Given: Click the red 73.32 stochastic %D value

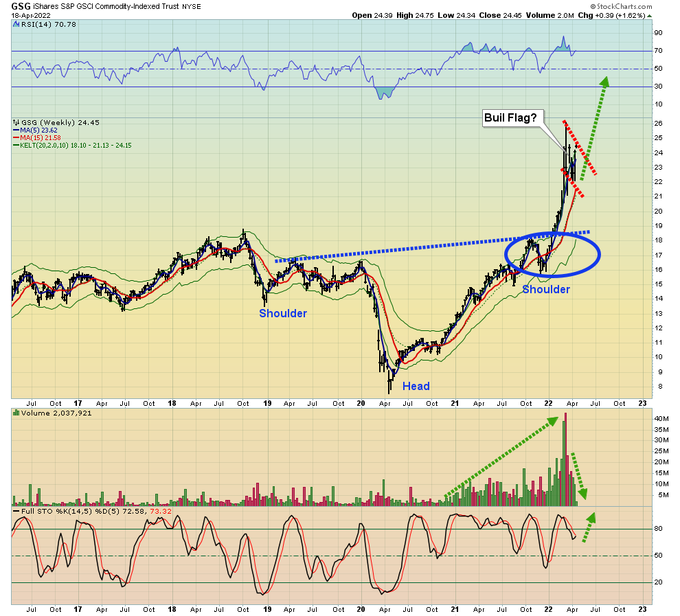Looking at the screenshot, I should 161,512.
